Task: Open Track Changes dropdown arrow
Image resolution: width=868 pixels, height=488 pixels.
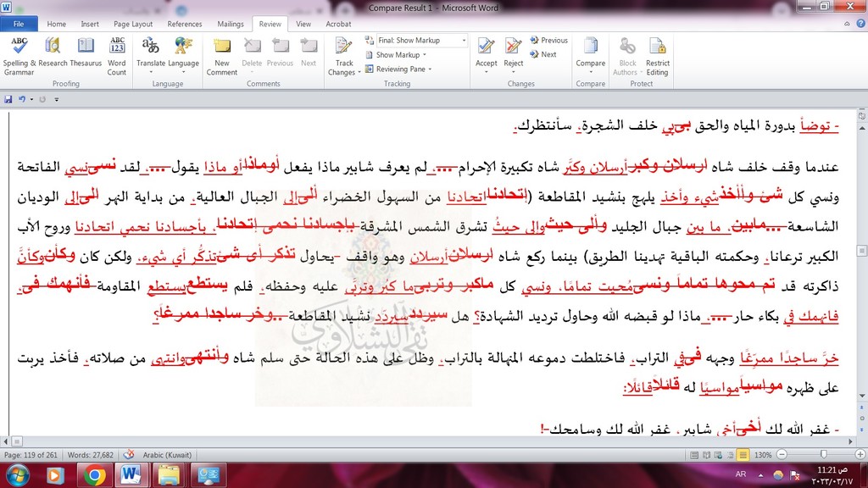Action: pyautogui.click(x=359, y=73)
